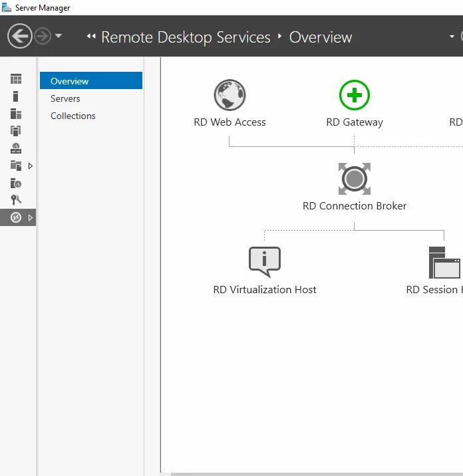Open the Dashboard sidebar icon
This screenshot has height=476, width=463.
(16, 79)
